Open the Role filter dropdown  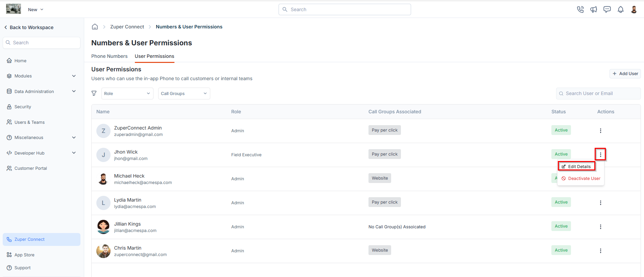tap(127, 94)
